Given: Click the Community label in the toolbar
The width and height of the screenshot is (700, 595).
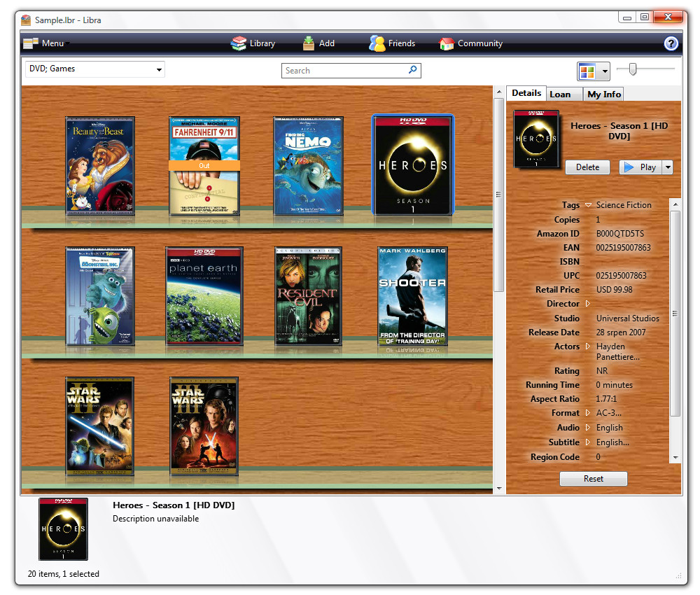Looking at the screenshot, I should (480, 43).
